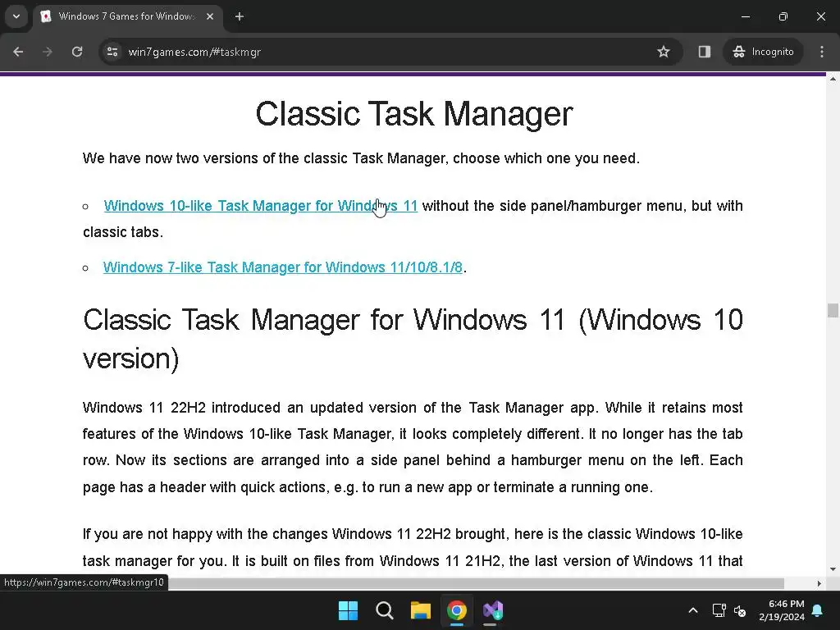Click the paragraph starting Windows 11 22H2 introduced

click(413, 447)
